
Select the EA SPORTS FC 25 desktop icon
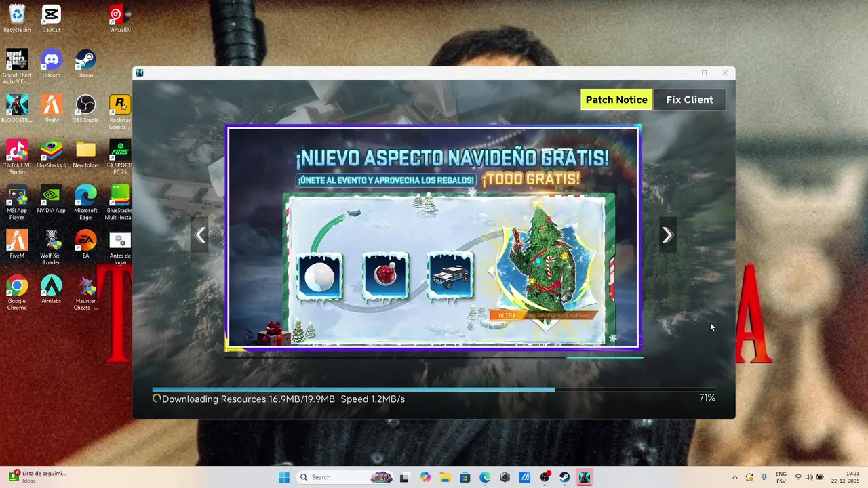120,157
